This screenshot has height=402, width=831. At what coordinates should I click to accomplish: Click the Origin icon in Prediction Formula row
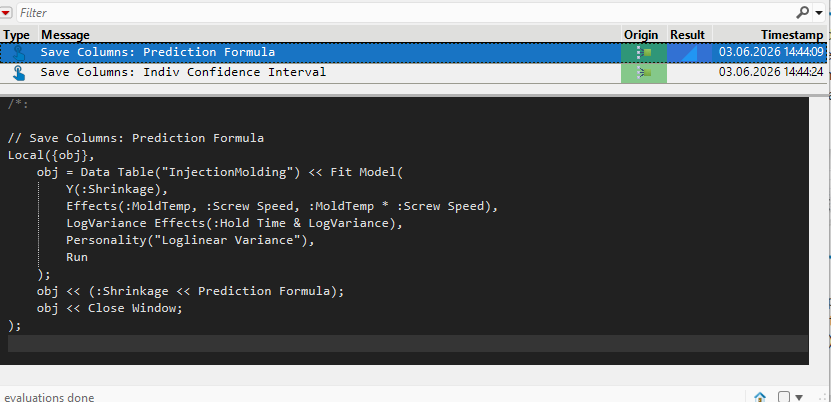pyautogui.click(x=644, y=52)
